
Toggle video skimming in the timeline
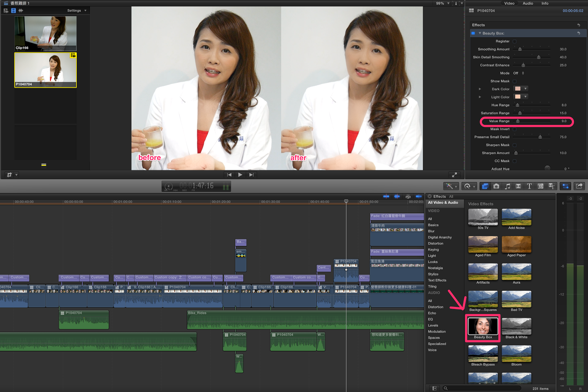click(386, 196)
